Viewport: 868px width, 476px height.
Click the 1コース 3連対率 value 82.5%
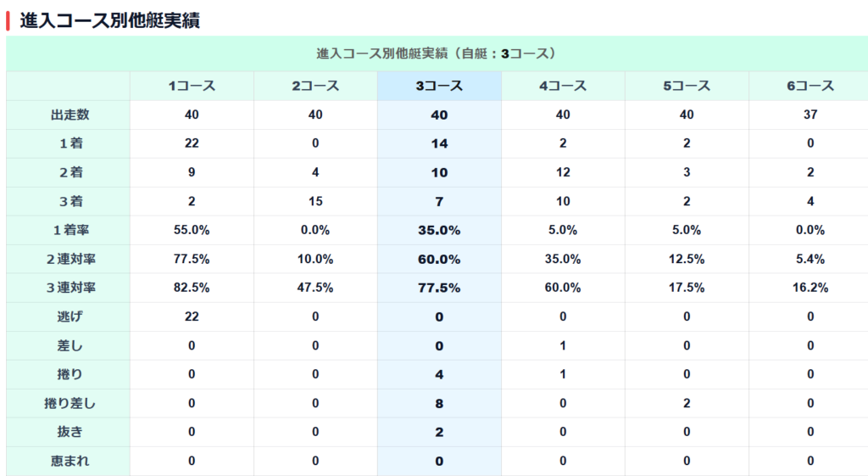coord(192,288)
